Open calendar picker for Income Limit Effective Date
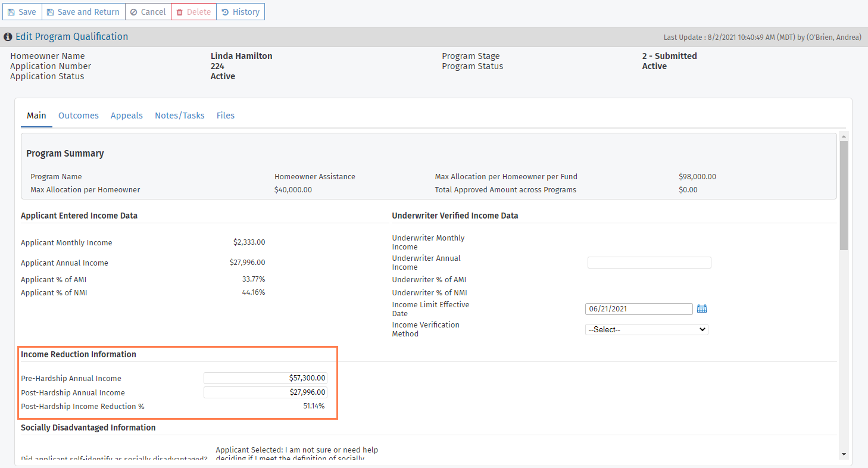The image size is (868, 468). (x=702, y=309)
